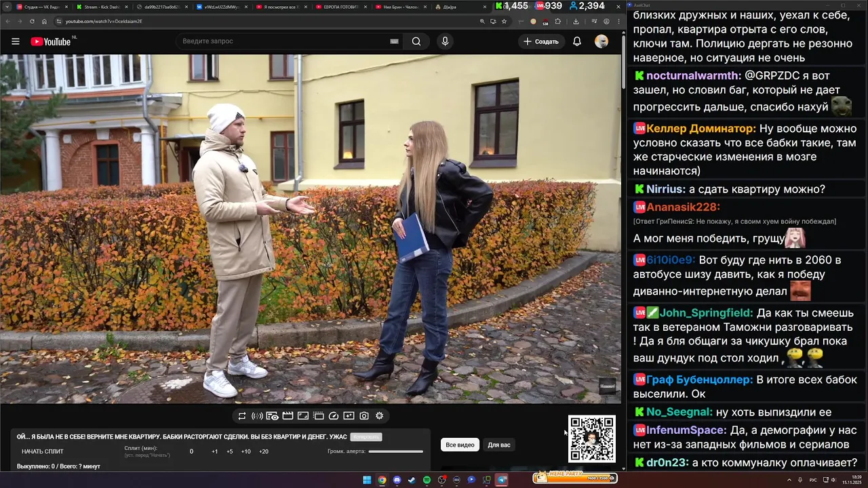Click username Nirrius in chat
Screen dimensions: 868x488
point(666,189)
